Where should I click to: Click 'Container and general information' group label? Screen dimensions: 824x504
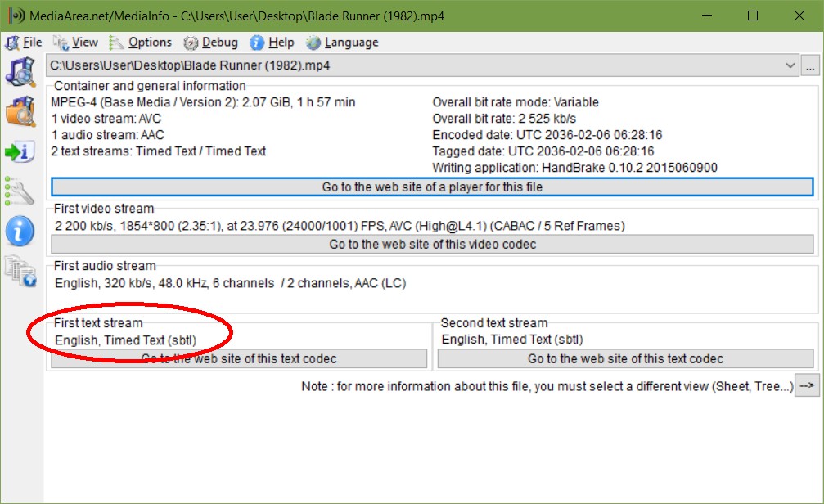pos(150,86)
